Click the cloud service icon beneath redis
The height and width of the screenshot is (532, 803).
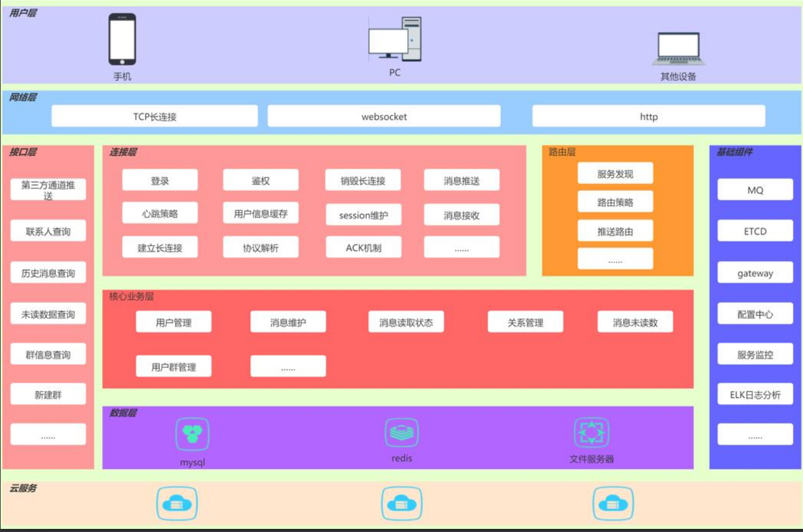point(401,503)
